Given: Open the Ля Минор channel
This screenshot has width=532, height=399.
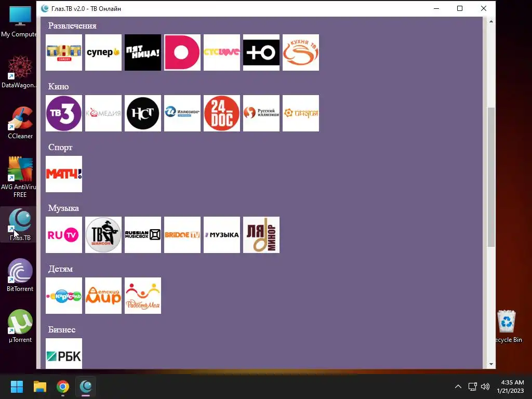Looking at the screenshot, I should (x=261, y=234).
